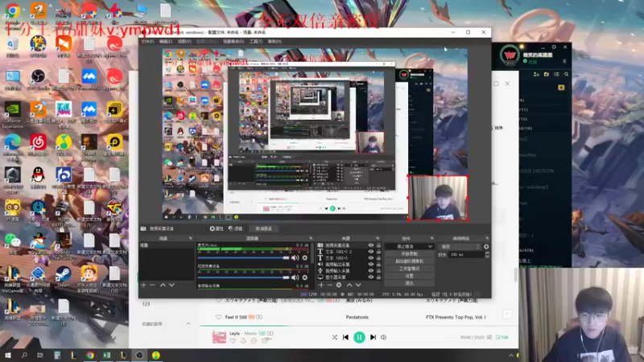
Task: Open OBS 视图(V) menu
Action: [x=184, y=42]
